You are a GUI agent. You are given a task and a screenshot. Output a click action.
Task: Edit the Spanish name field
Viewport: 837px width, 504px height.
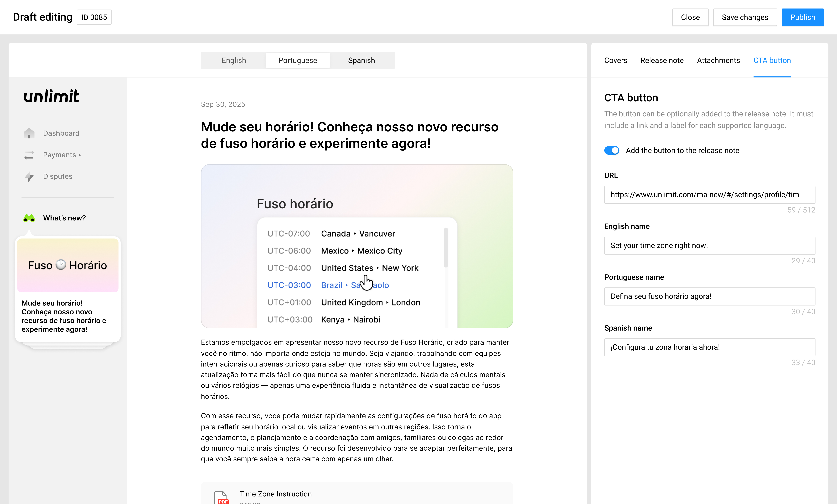pos(710,347)
